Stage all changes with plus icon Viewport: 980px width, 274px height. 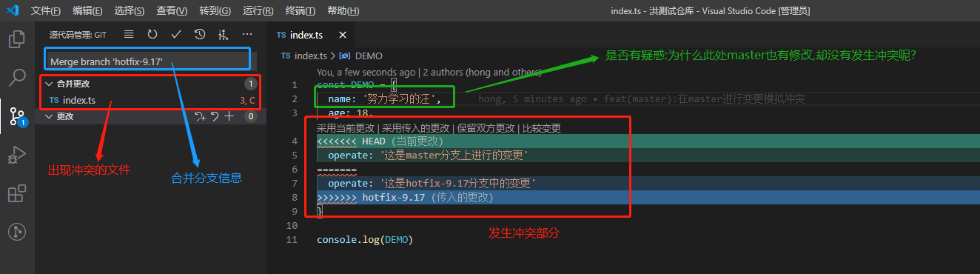229,116
